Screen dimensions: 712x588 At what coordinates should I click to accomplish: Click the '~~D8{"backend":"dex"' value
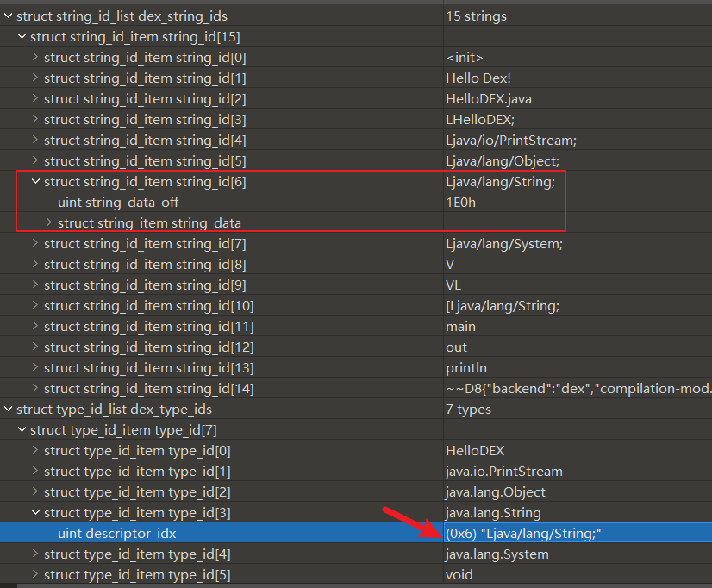pyautogui.click(x=578, y=389)
